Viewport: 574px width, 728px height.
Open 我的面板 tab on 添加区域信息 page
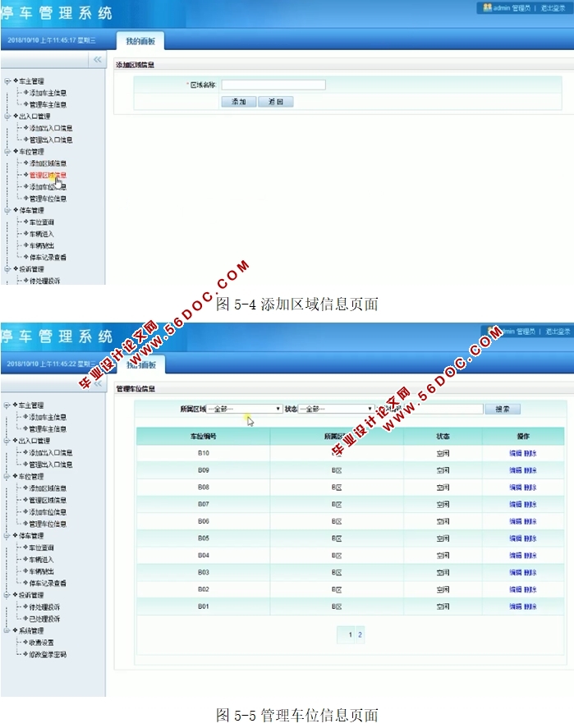pos(140,41)
